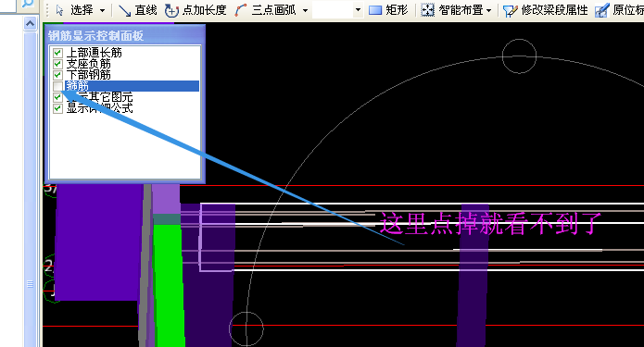The width and height of the screenshot is (644, 347).
Task: Toggle the 支座负筋 checkbox
Action: pyautogui.click(x=57, y=64)
